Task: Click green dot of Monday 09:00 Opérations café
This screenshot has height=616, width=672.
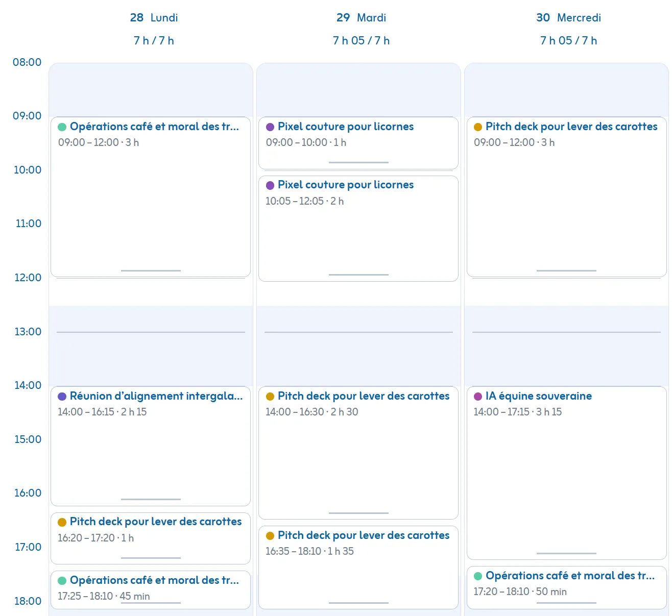Action: tap(62, 127)
